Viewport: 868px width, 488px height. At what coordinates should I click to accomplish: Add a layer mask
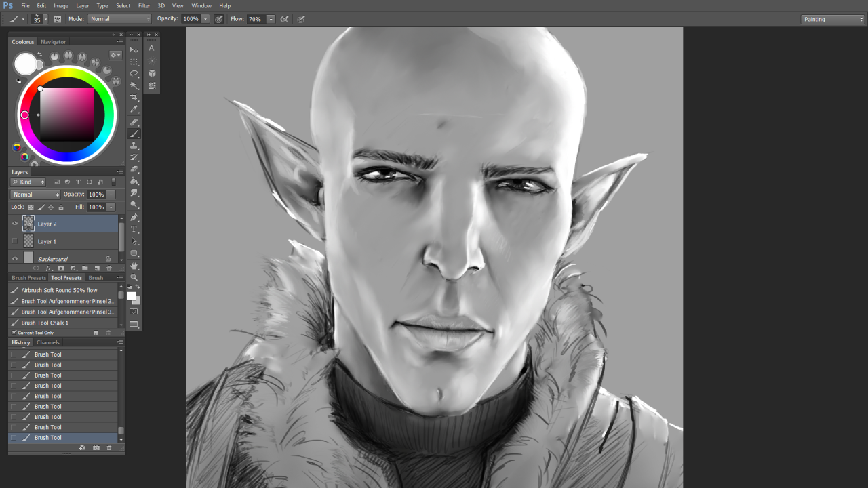(60, 268)
